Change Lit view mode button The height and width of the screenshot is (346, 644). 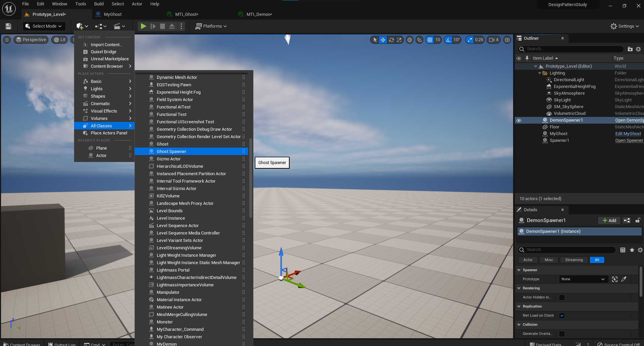(60, 40)
